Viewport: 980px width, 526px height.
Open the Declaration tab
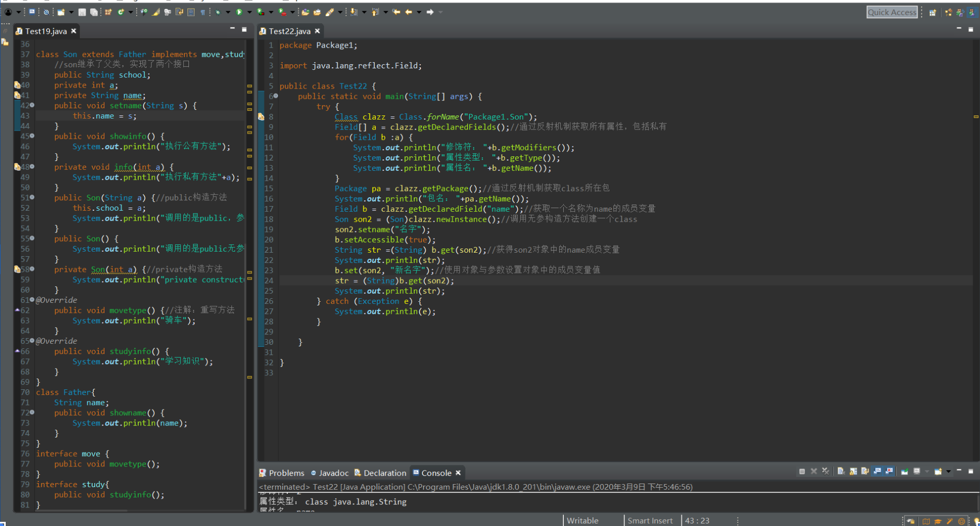tap(385, 473)
